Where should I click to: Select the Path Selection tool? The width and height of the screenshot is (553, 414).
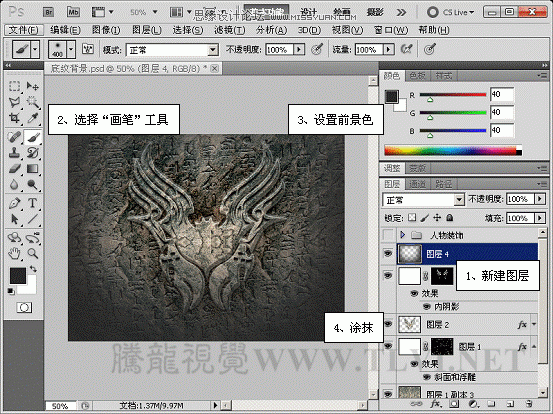(14, 219)
